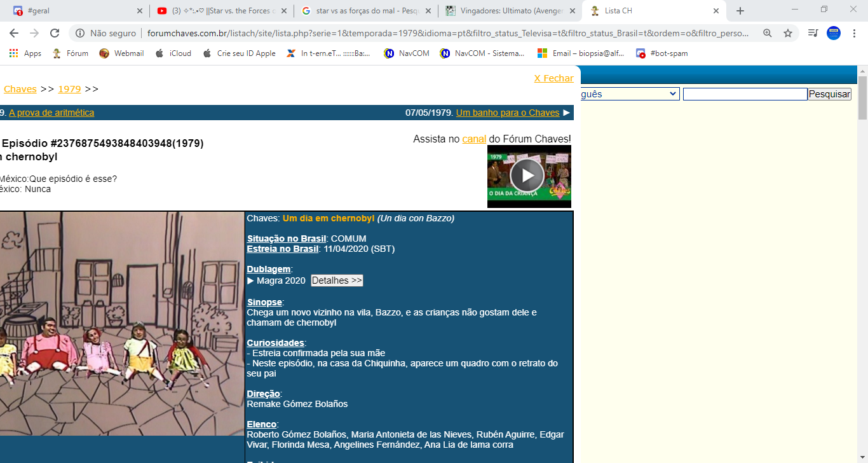Click scrollbar up arrow
The height and width of the screenshot is (463, 868).
(x=862, y=70)
